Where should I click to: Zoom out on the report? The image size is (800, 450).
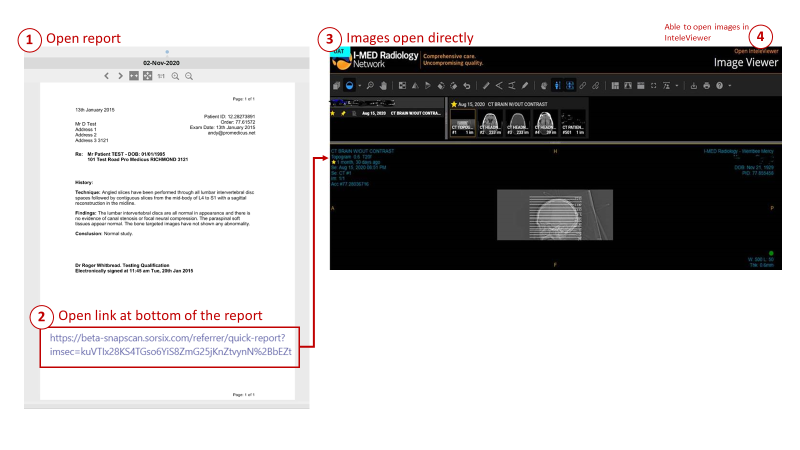[x=189, y=76]
